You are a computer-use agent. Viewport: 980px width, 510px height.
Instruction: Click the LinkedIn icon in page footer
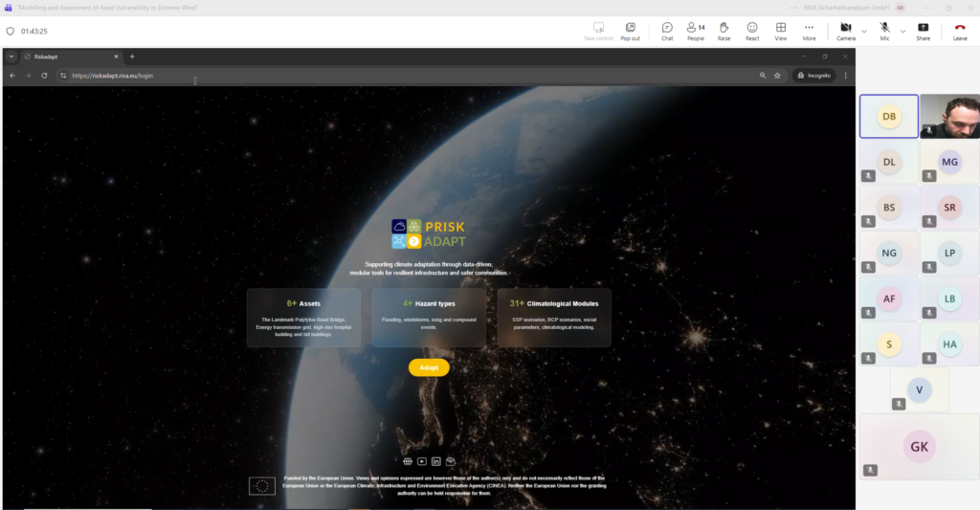point(435,461)
